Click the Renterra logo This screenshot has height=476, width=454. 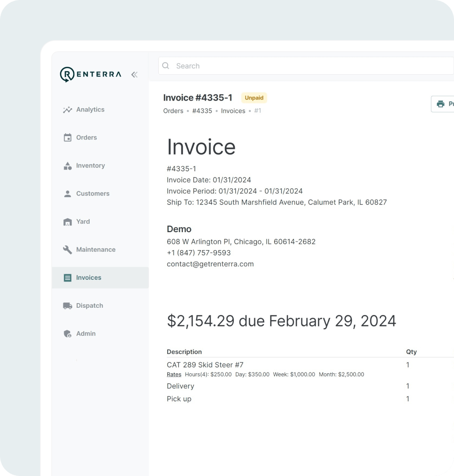tap(91, 74)
